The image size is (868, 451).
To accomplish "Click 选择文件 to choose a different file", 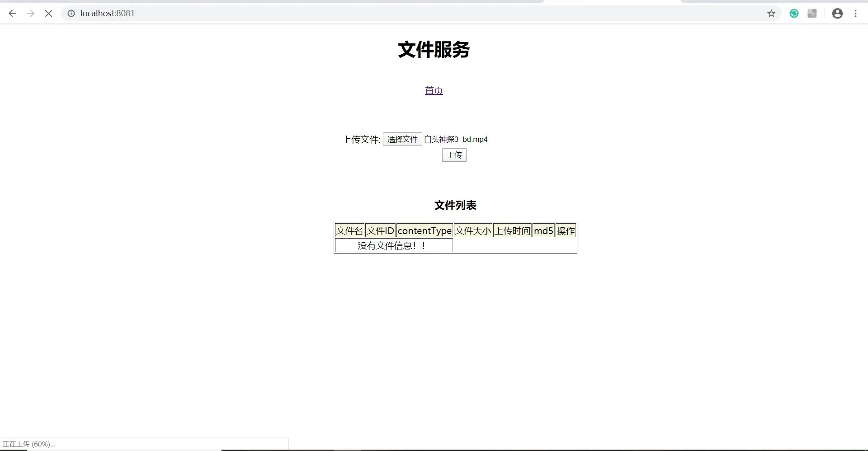I will tap(402, 139).
